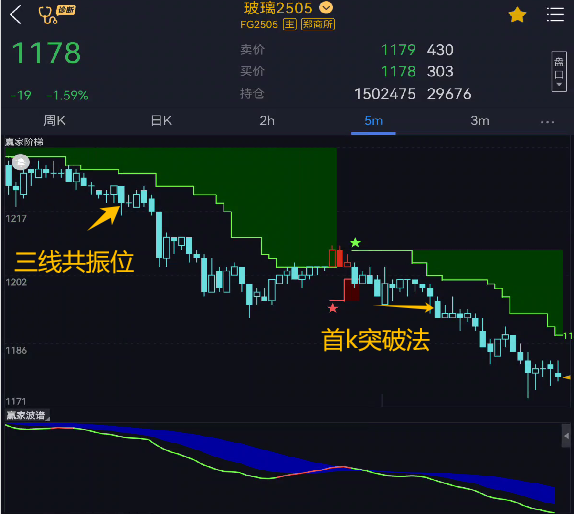Expand the contract selector chevron beside 玻璃2505
Viewport: 574px width, 514px height.
coord(326,7)
